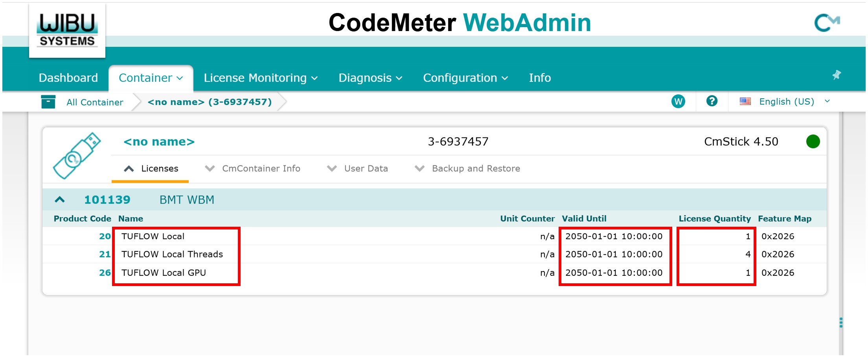The height and width of the screenshot is (356, 868).
Task: Click the BMT WBM firm name
Action: click(187, 200)
